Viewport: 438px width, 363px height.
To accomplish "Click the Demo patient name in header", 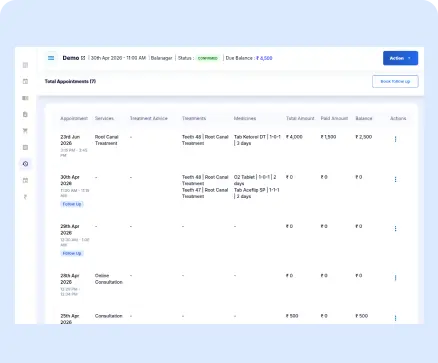I will click(71, 58).
